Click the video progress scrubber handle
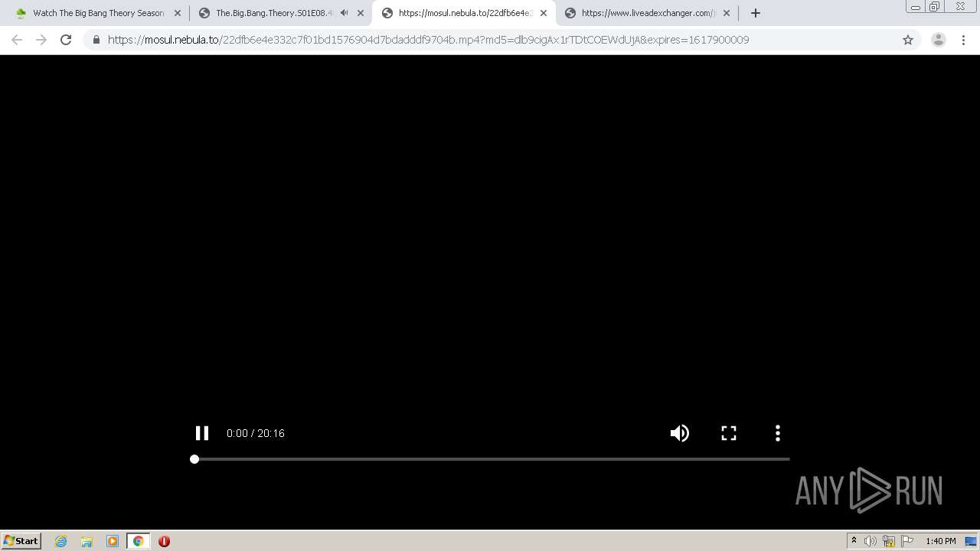 click(x=194, y=459)
